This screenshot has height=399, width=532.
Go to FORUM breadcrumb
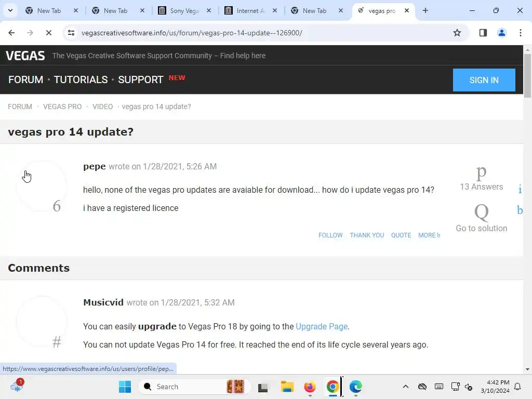pos(20,107)
